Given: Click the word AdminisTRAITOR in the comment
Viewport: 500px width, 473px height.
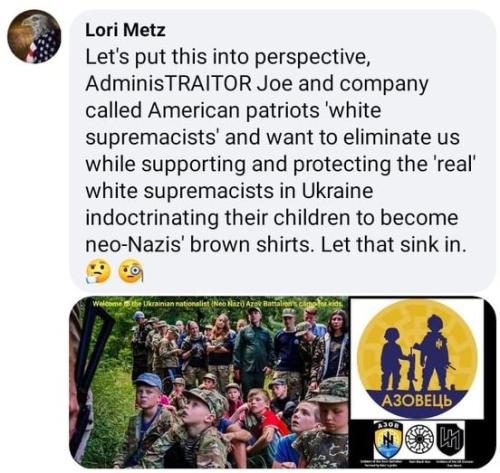Looking at the screenshot, I should click(169, 84).
